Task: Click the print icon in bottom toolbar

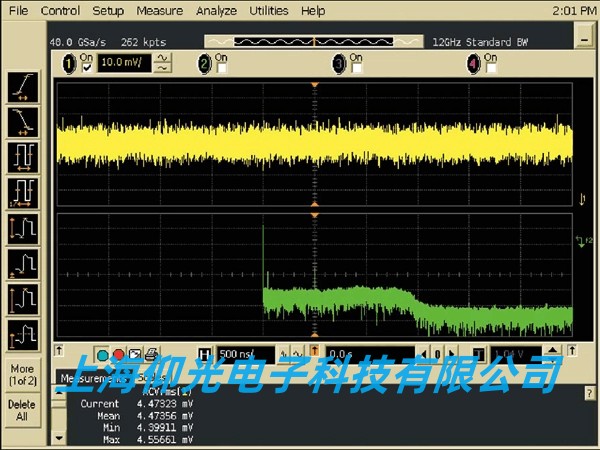Action: pyautogui.click(x=150, y=354)
